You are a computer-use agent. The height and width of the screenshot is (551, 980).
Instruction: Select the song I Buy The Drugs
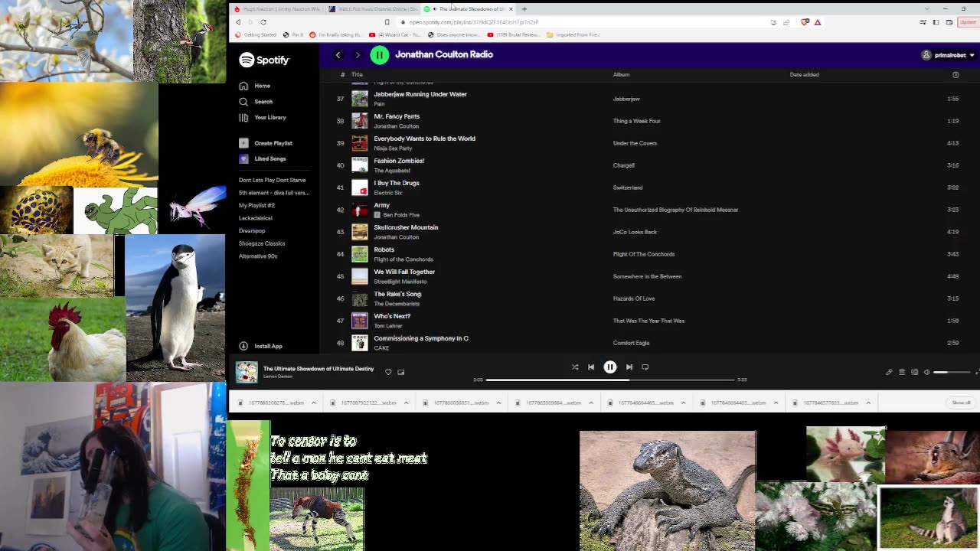397,183
